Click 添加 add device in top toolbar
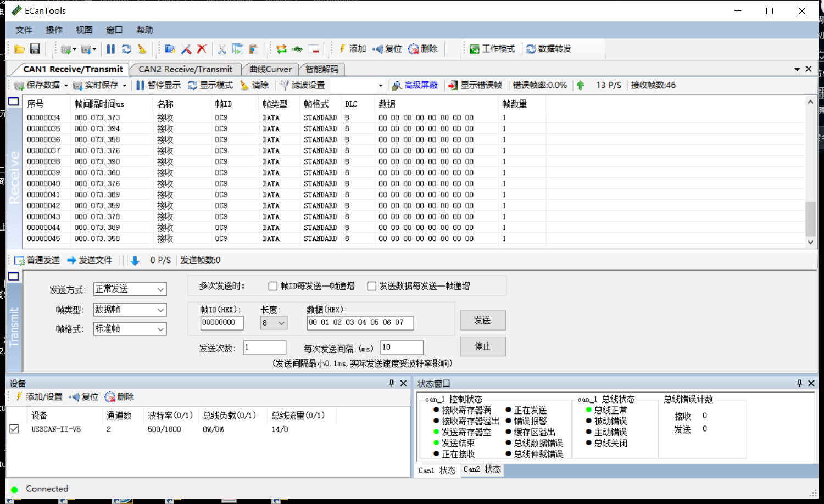This screenshot has width=824, height=504. click(x=352, y=49)
